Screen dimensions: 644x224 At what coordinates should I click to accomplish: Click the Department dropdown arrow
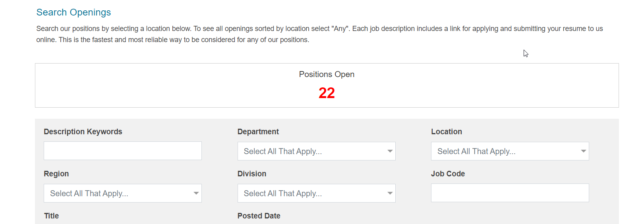[x=390, y=151]
